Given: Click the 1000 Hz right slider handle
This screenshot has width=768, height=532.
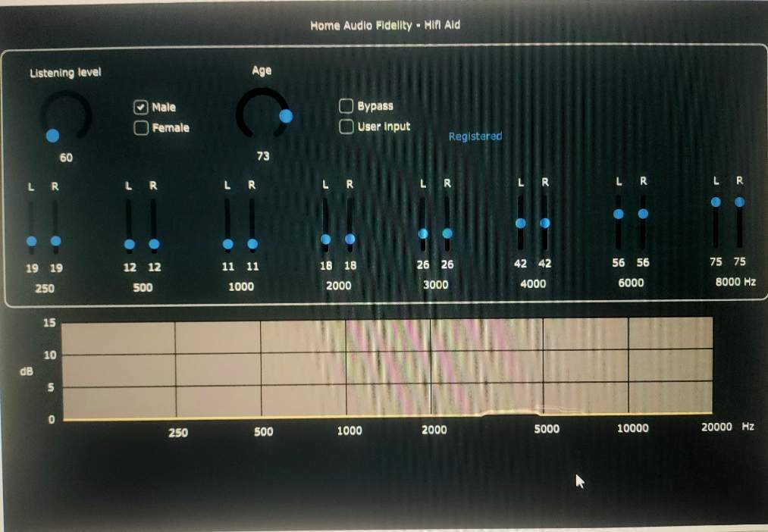Looking at the screenshot, I should [x=252, y=244].
